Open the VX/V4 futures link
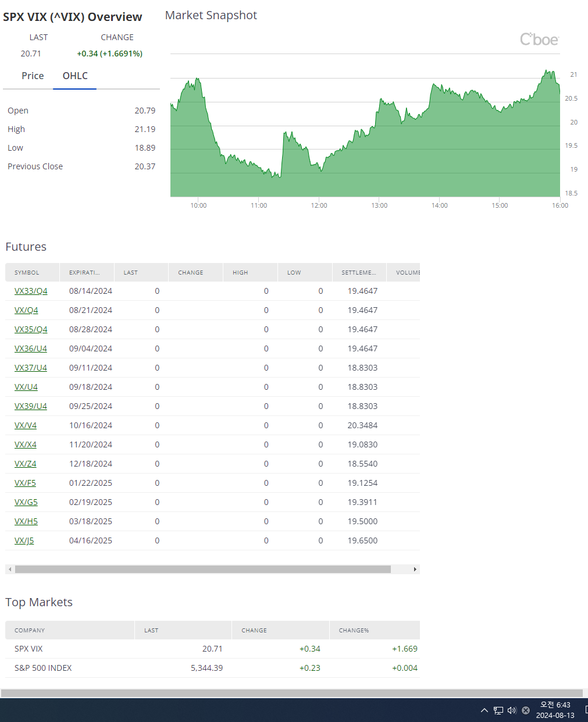The width and height of the screenshot is (588, 722). pyautogui.click(x=26, y=425)
